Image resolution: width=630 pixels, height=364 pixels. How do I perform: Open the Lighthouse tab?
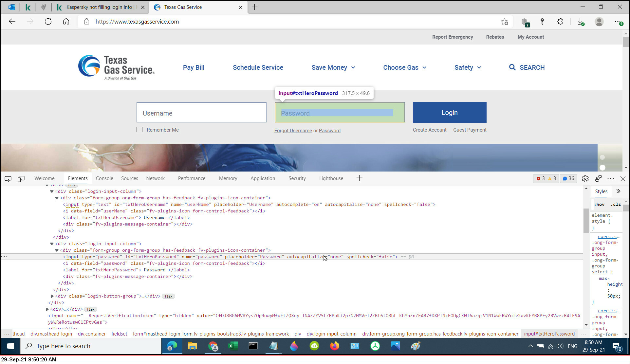(331, 178)
